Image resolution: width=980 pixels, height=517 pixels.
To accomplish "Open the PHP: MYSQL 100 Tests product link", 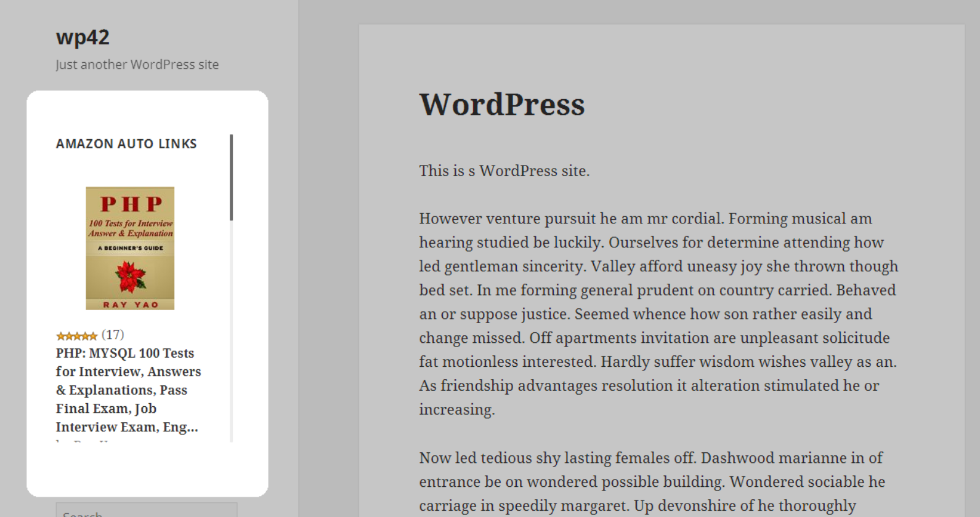I will (x=128, y=390).
